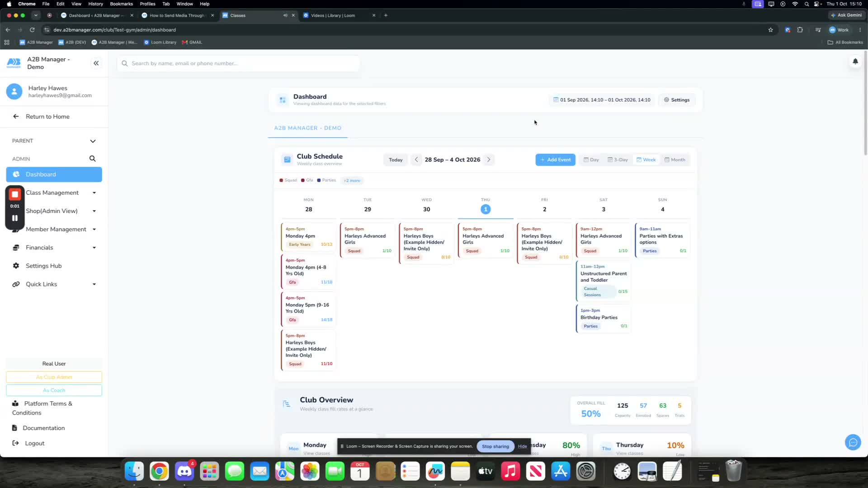Screen dimensions: 868x488
Task: Switch schedule to Day view
Action: 591,160
